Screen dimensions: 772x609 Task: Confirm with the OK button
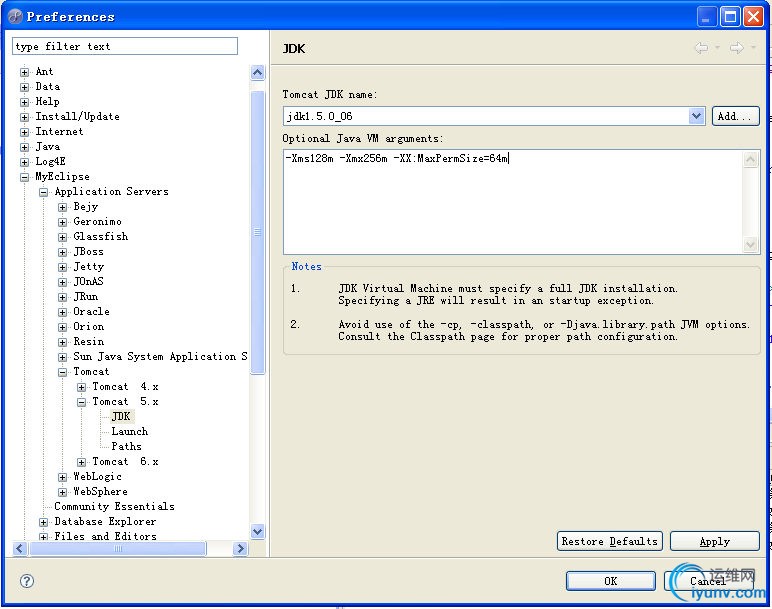[x=611, y=581]
